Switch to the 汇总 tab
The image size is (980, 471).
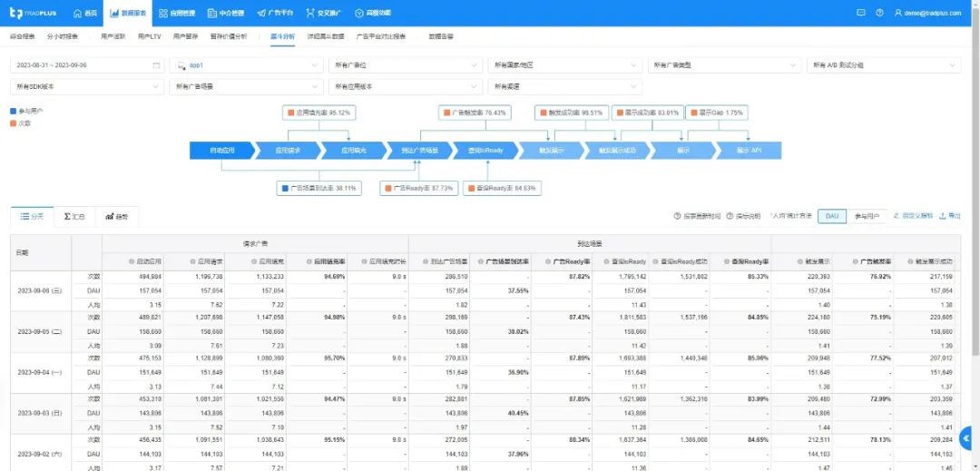tap(74, 217)
